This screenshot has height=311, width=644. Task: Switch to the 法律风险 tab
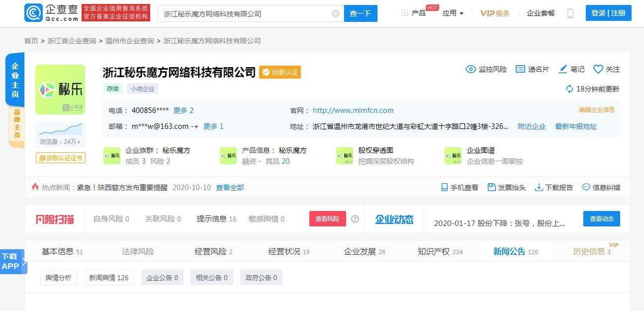[138, 252]
